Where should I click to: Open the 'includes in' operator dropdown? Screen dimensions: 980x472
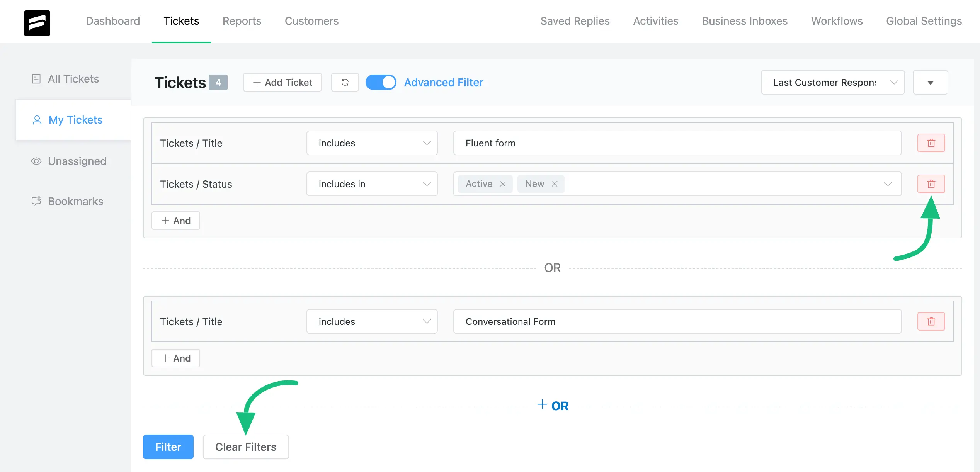(372, 184)
